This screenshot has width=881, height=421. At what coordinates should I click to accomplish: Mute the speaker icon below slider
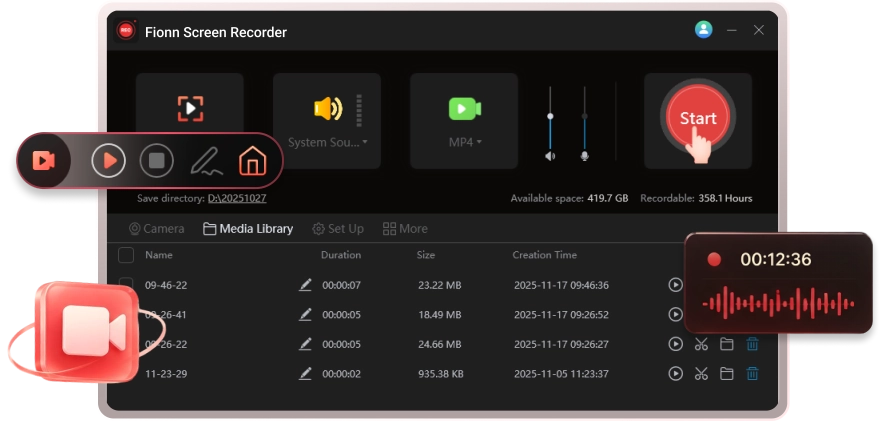550,156
